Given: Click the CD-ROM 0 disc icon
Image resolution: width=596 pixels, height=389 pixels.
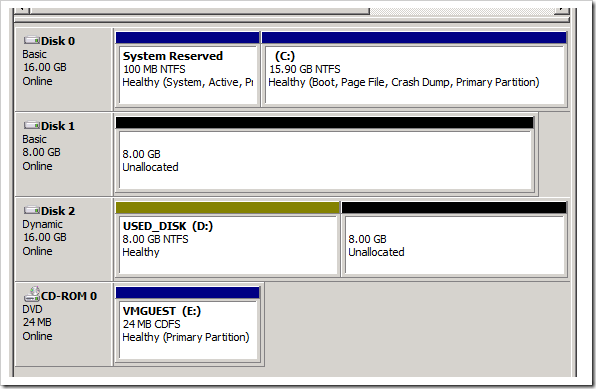Looking at the screenshot, I should (32, 294).
